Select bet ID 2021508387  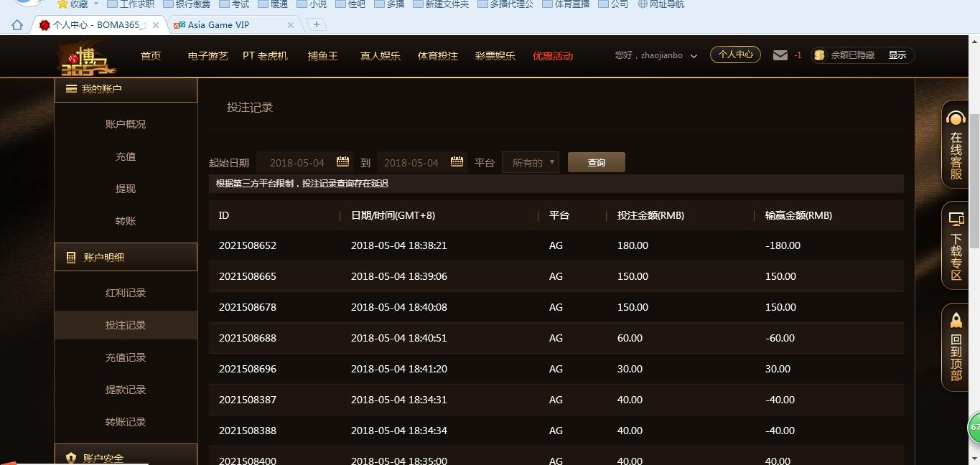[248, 400]
